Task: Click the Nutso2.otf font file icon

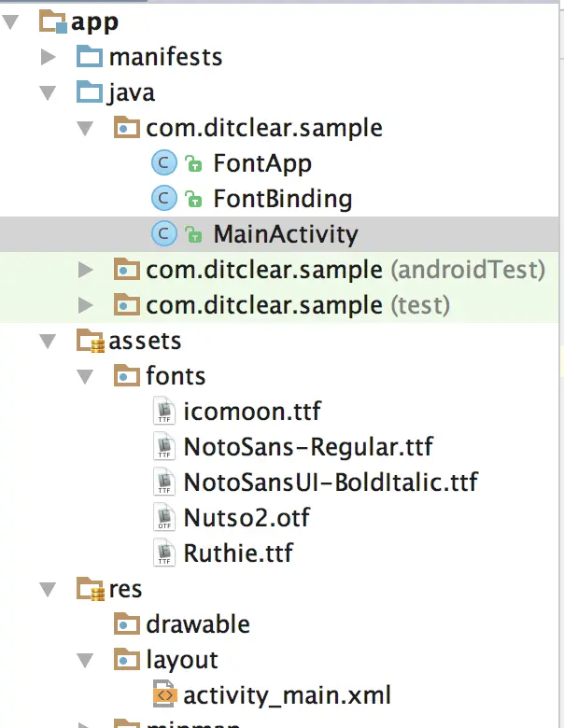Action: [x=164, y=517]
